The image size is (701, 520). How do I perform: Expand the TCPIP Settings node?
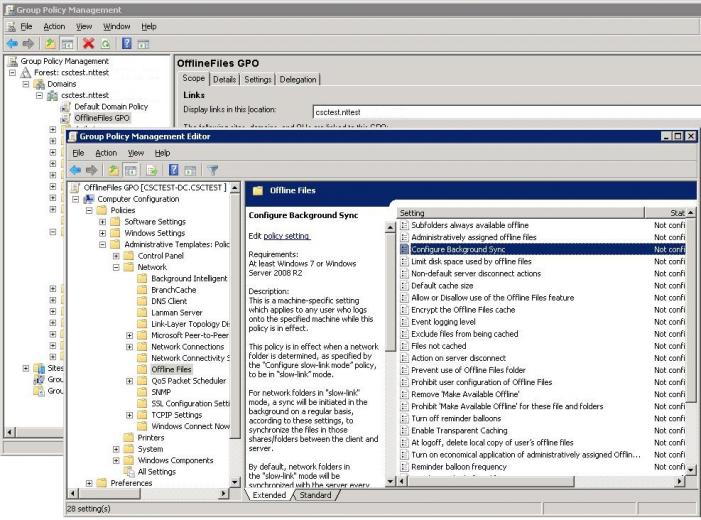[x=129, y=415]
